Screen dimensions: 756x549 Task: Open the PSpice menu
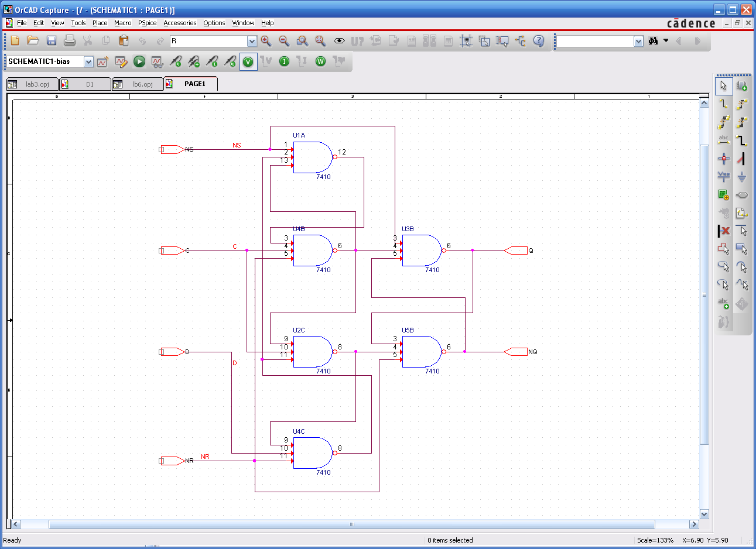click(148, 23)
